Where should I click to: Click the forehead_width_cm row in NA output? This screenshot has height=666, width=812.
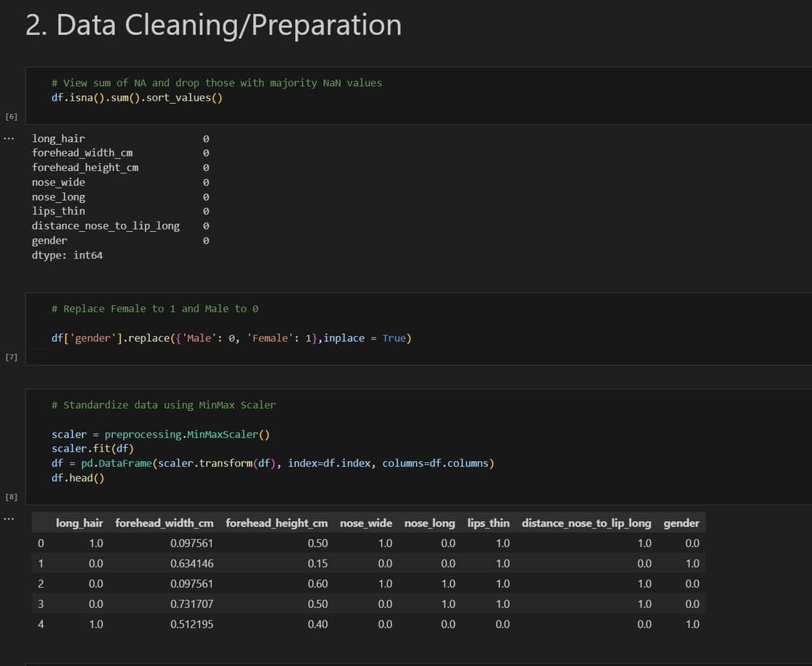tap(120, 153)
